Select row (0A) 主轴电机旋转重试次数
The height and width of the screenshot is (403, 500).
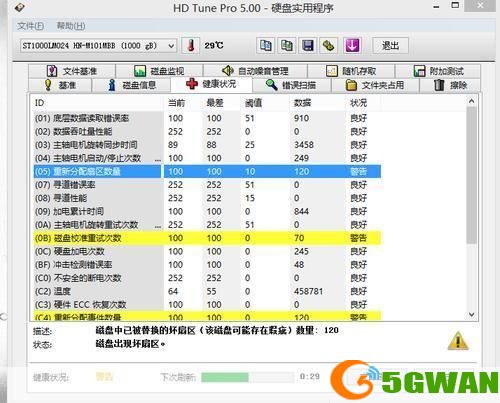(207, 225)
